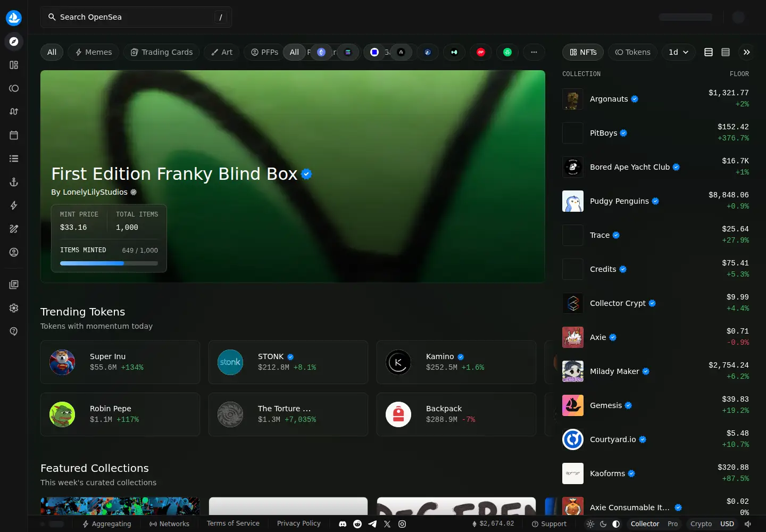Open the Robin Pepe token card
This screenshot has width=766, height=532.
[x=120, y=414]
